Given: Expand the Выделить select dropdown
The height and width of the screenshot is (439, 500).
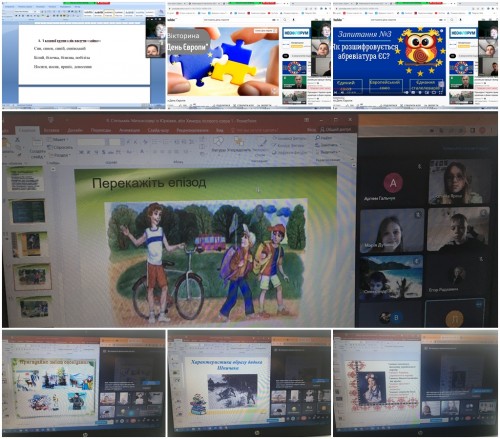Looking at the screenshot, I should click(327, 152).
